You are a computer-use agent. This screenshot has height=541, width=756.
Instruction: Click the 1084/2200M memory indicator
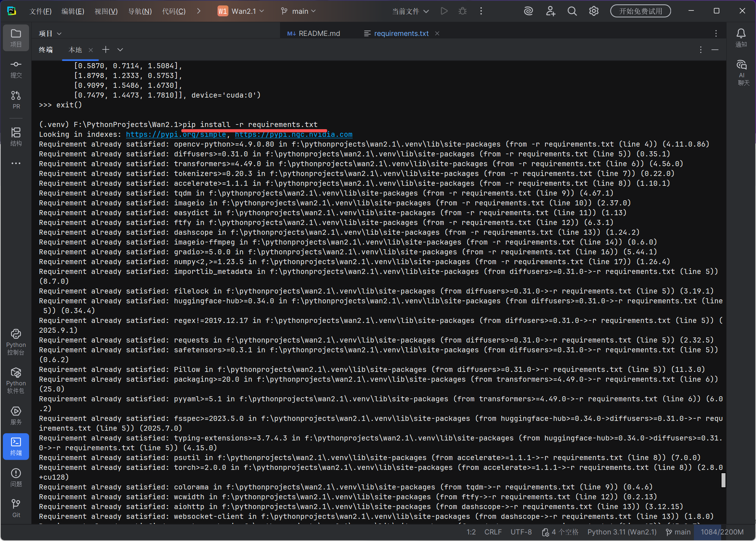point(722,532)
